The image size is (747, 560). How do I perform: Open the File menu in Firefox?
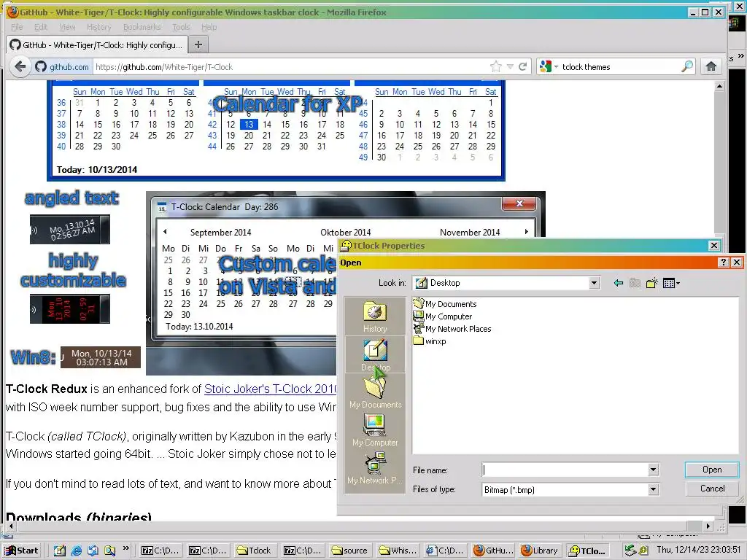coord(17,27)
